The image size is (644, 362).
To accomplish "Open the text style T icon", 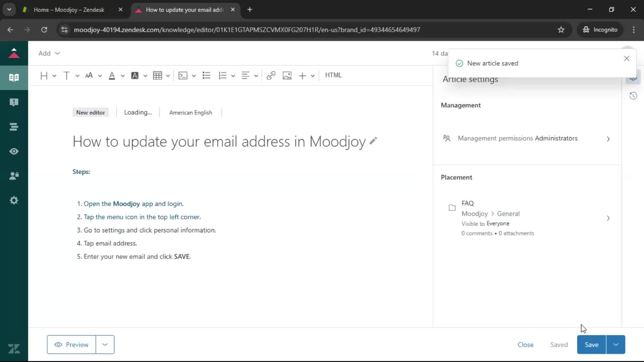I will (x=66, y=75).
